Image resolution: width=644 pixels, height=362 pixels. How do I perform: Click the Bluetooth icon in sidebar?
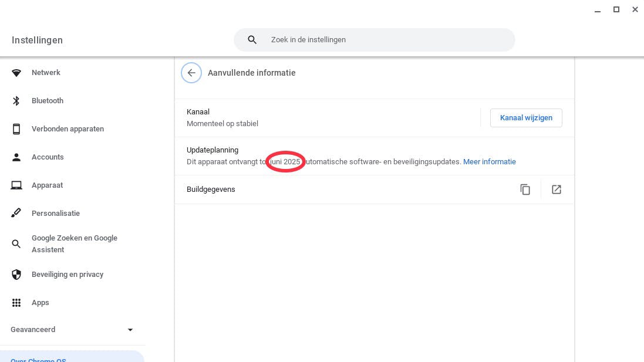(x=16, y=101)
